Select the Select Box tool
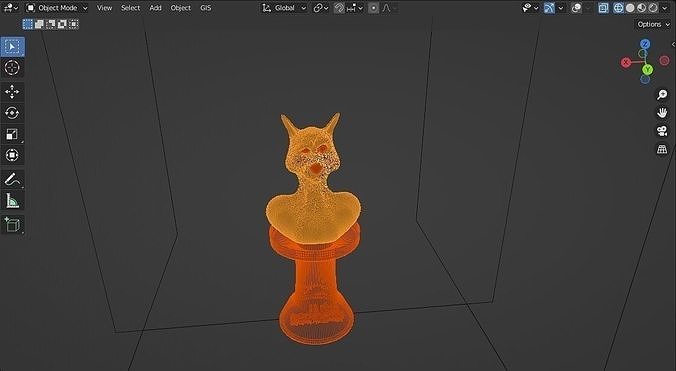The height and width of the screenshot is (371, 676). pos(12,47)
